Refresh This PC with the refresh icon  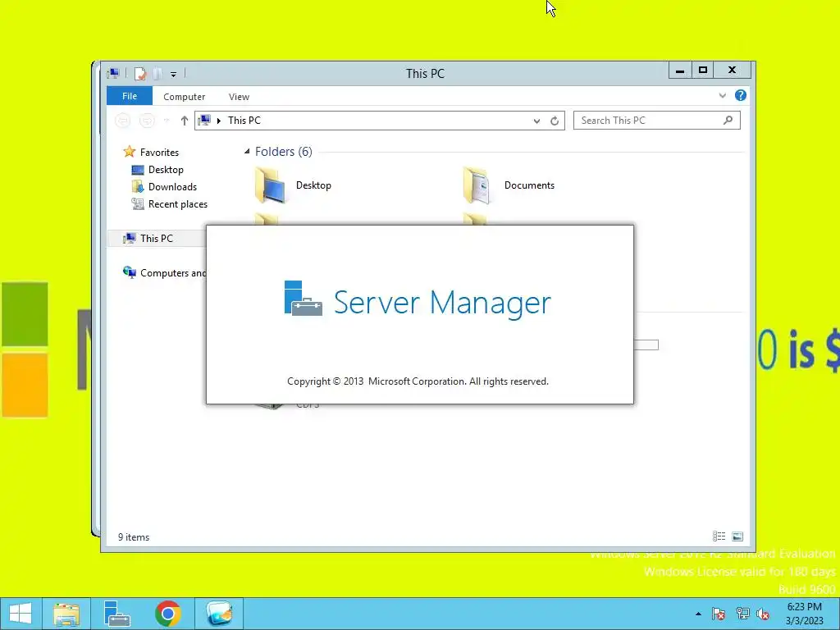point(555,121)
